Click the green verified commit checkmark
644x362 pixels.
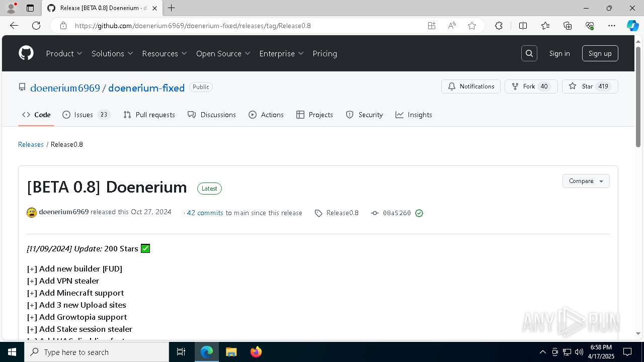[419, 213]
